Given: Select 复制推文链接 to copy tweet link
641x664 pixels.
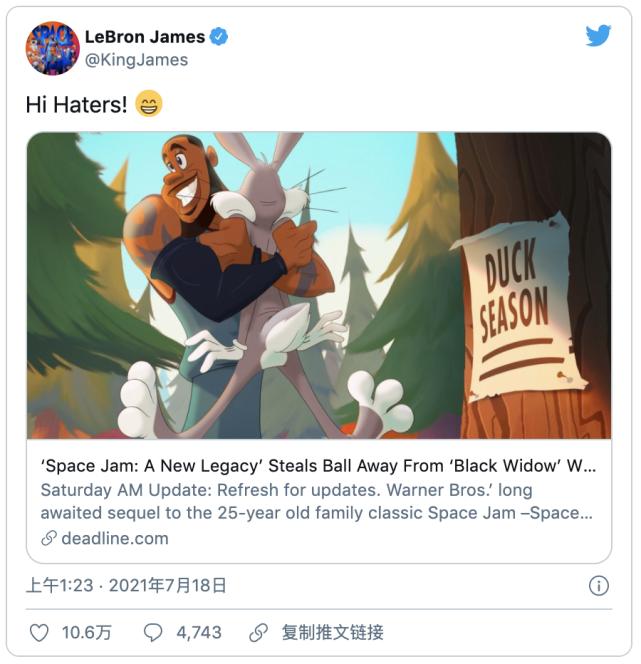Looking at the screenshot, I should pos(333,633).
